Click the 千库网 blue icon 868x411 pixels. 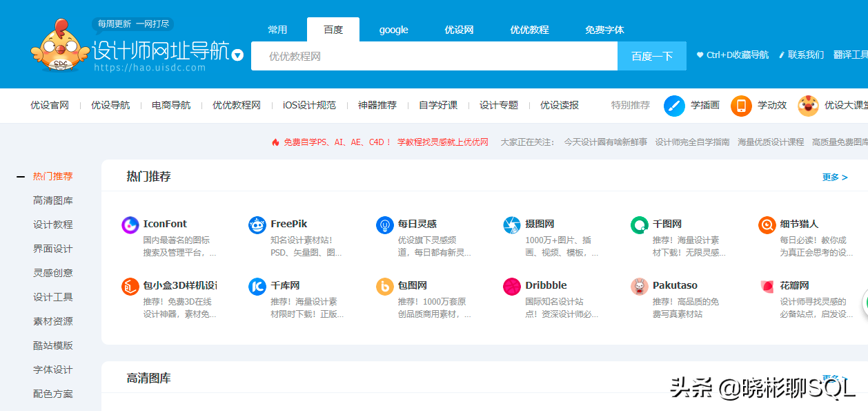click(257, 286)
